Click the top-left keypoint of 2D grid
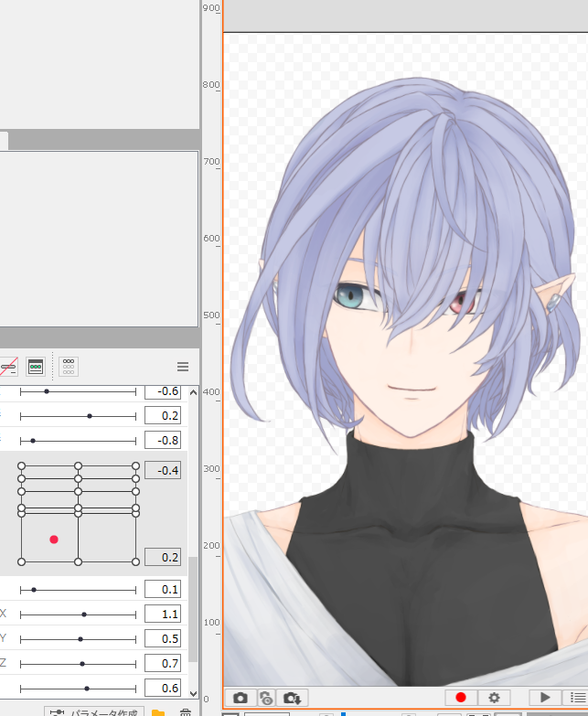This screenshot has width=588, height=716. [21, 465]
